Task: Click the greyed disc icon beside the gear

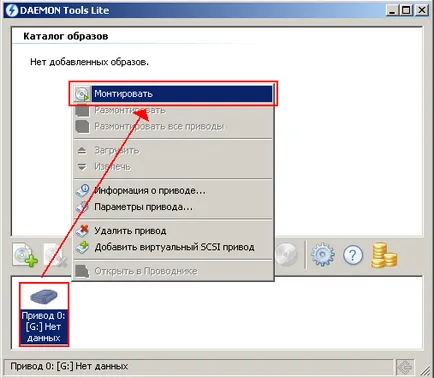Action: click(x=286, y=255)
